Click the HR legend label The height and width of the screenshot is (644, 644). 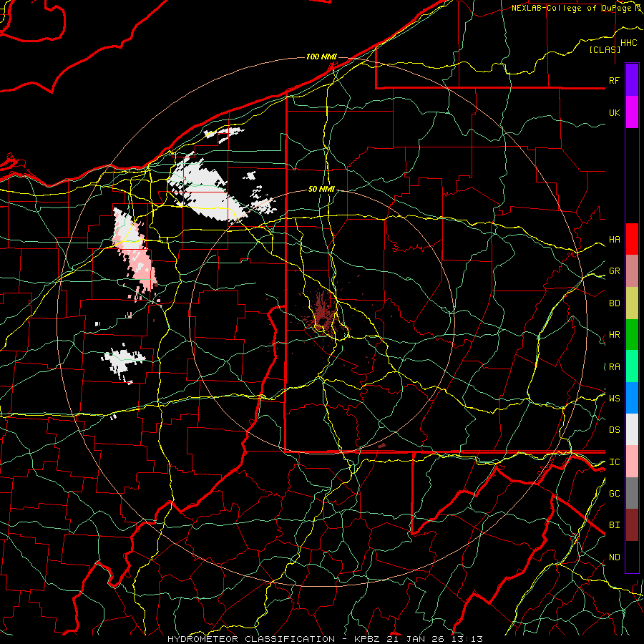615,335
